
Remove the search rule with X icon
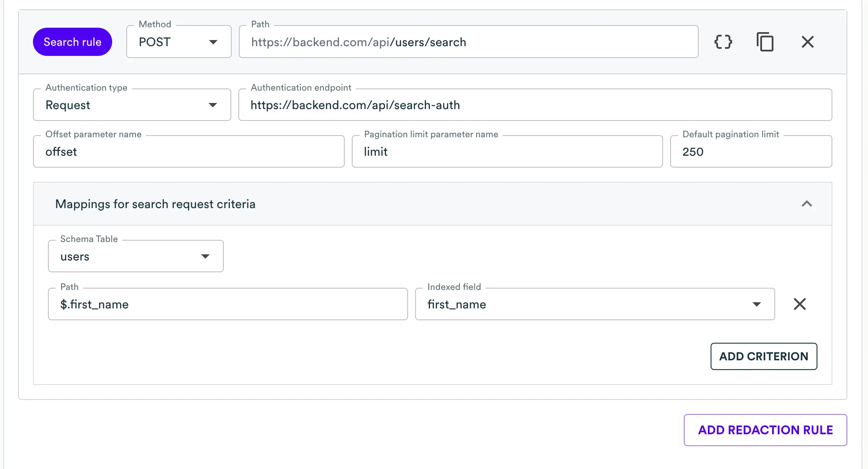coord(807,42)
